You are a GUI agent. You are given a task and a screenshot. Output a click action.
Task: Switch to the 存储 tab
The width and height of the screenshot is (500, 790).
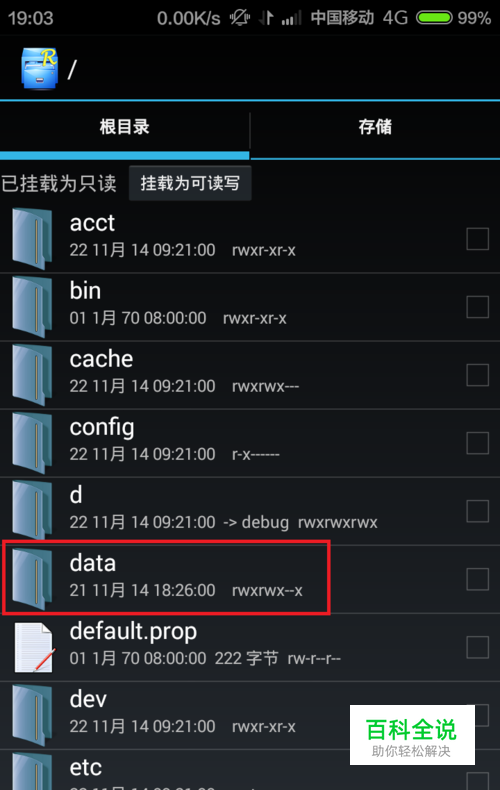click(375, 127)
